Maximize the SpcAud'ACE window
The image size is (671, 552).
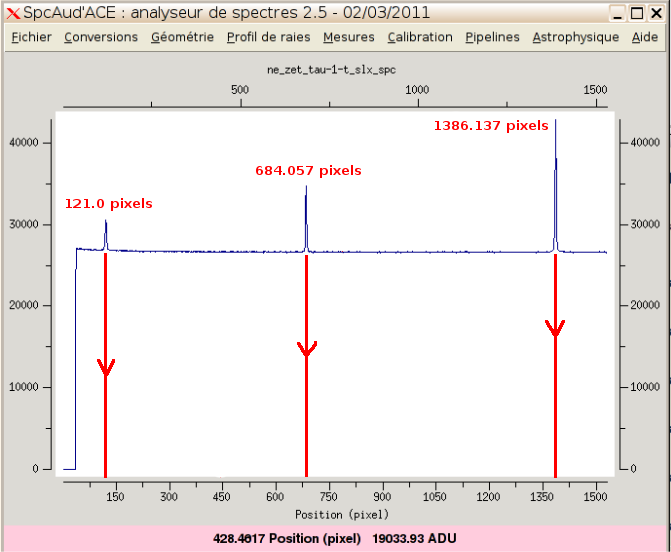(x=637, y=13)
